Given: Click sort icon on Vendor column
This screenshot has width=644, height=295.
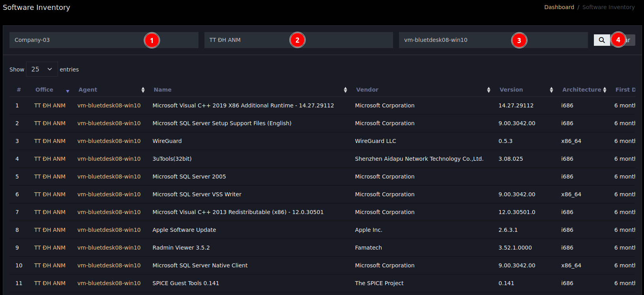Looking at the screenshot, I should (489, 90).
